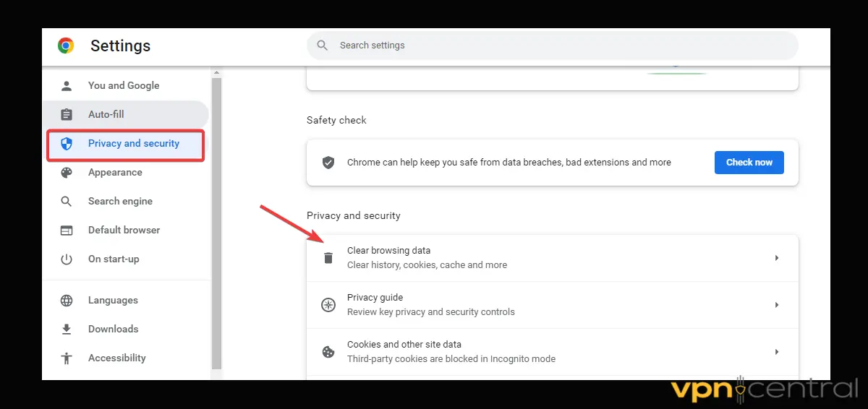Expand Cookies and other site data arrow

coord(776,352)
